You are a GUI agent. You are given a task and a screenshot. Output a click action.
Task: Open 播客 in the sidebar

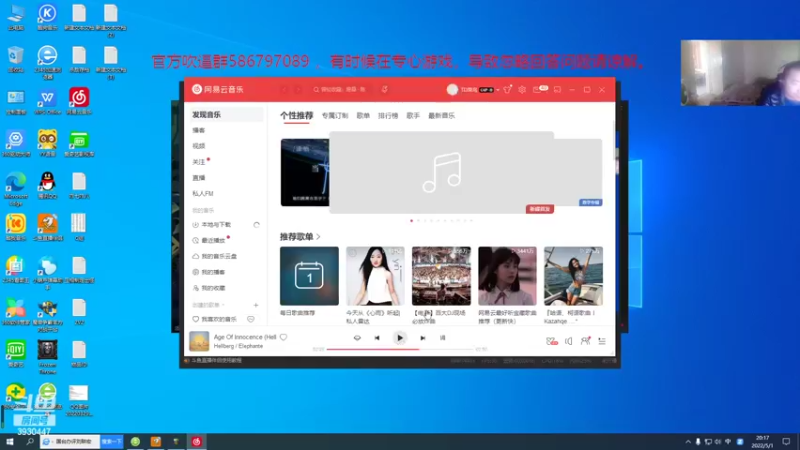point(198,131)
